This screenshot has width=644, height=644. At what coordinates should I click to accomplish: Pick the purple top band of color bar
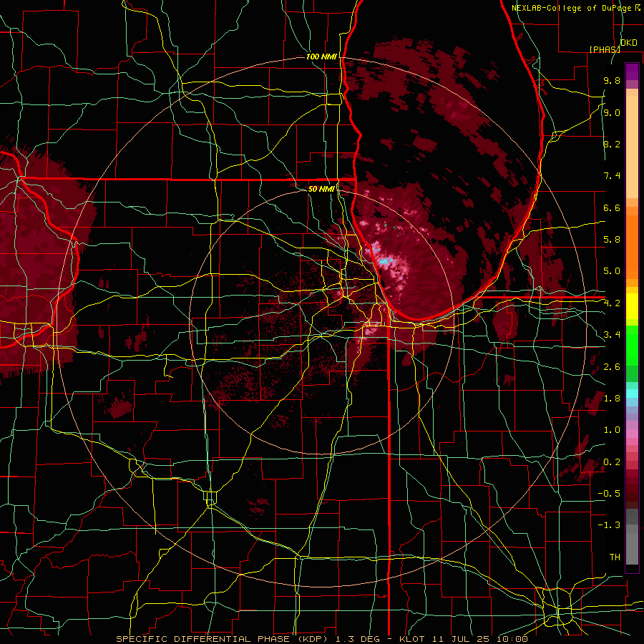pyautogui.click(x=632, y=72)
